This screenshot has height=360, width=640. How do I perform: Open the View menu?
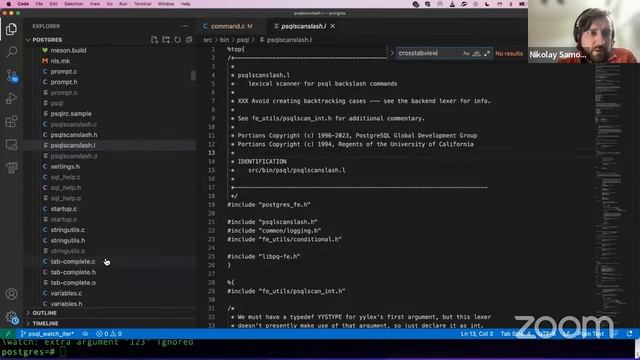(x=95, y=4)
